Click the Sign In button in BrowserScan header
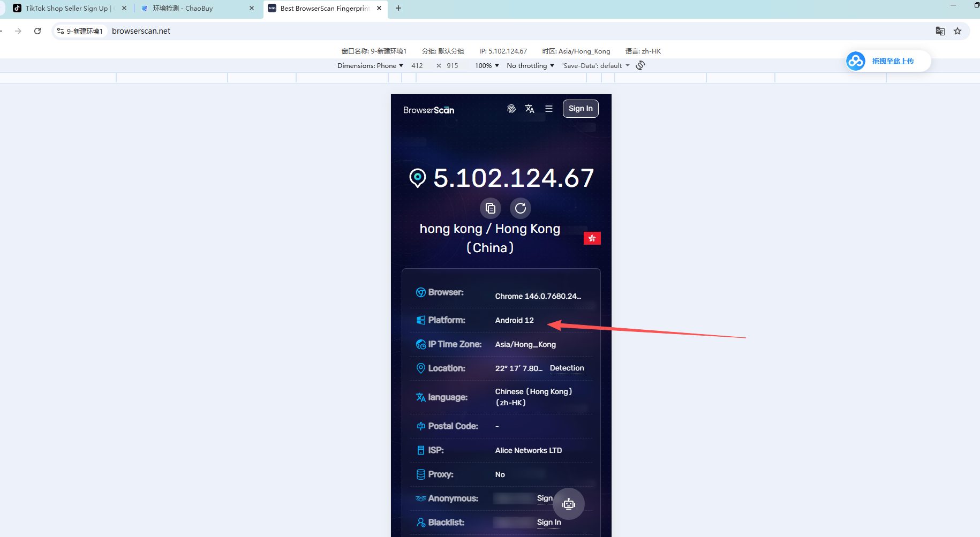The image size is (980, 537). [x=581, y=109]
